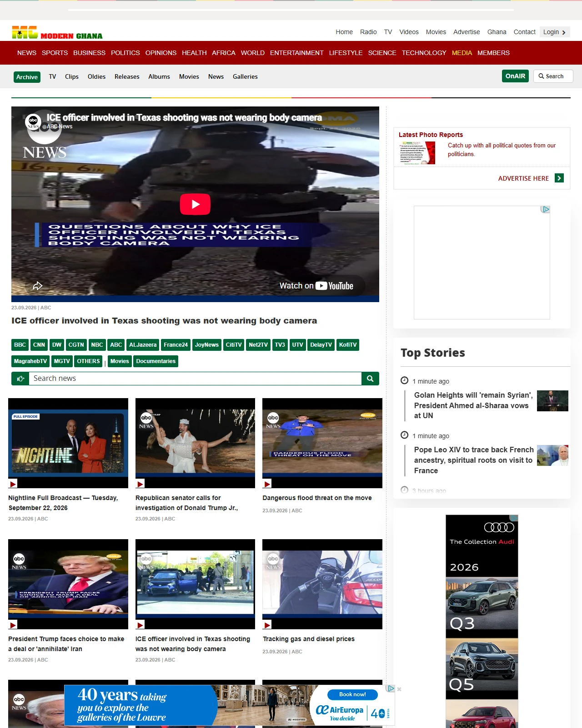Open the Search button in sub-navigation
582x728 pixels.
tap(553, 76)
